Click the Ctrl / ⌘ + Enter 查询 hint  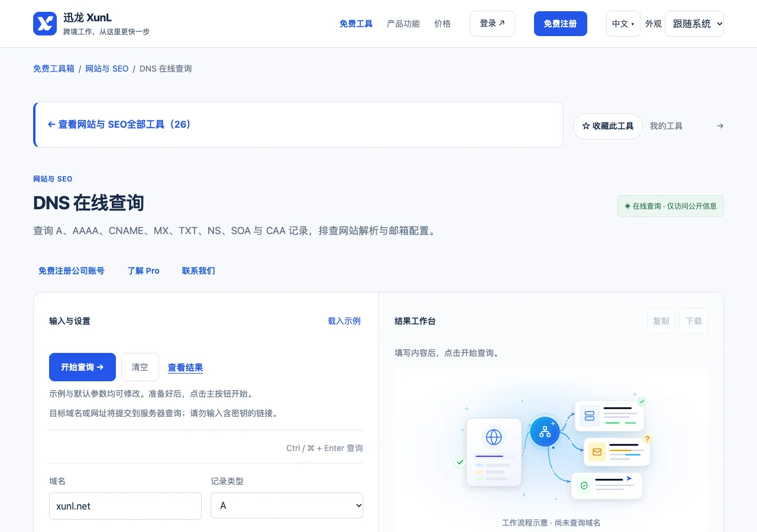(x=325, y=448)
